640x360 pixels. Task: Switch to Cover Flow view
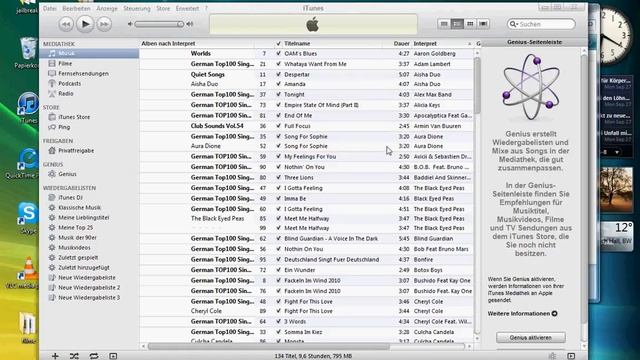[483, 24]
